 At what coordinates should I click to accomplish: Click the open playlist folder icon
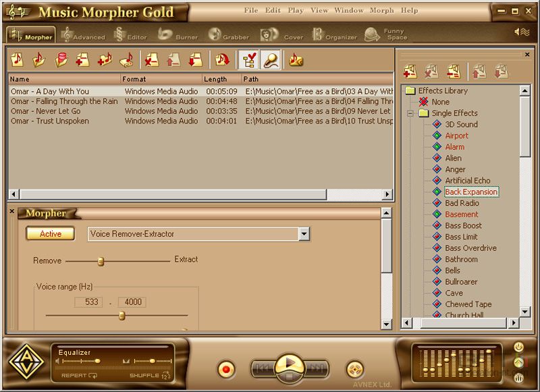(39, 60)
